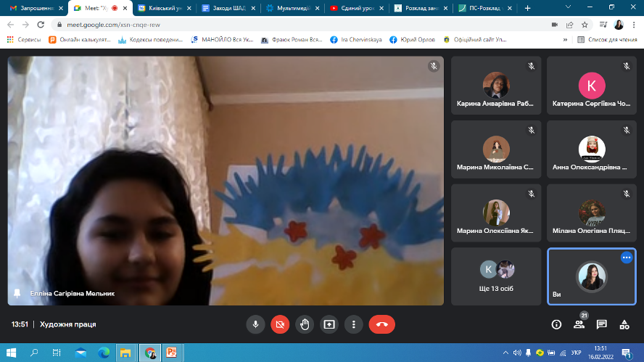Show everyone participants icon with badge 21
Viewport: 644px width, 362px height.
pyautogui.click(x=579, y=324)
